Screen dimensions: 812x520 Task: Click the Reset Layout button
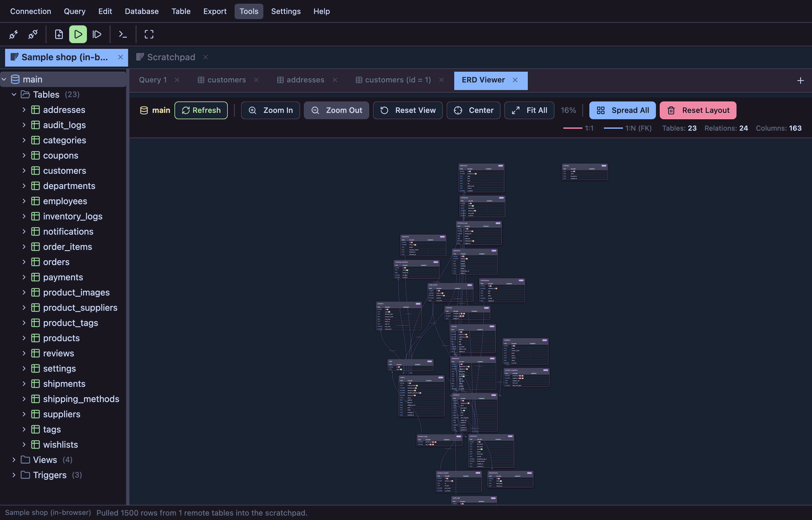[x=698, y=110]
